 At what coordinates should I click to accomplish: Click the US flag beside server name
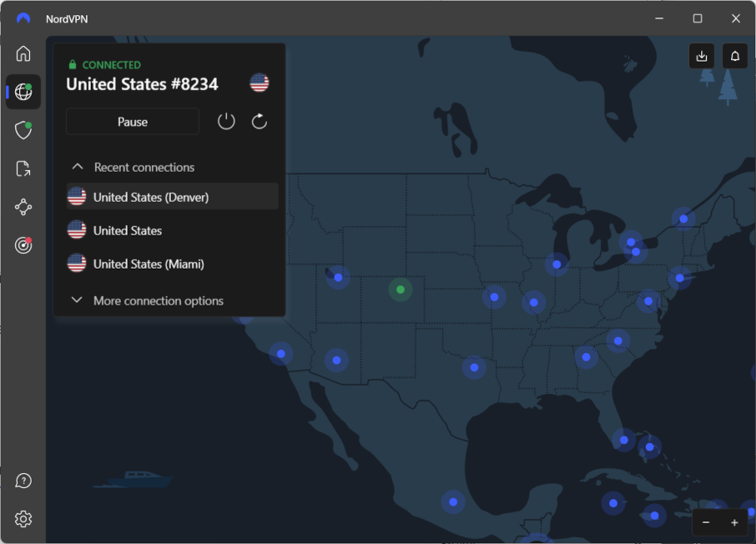tap(260, 83)
